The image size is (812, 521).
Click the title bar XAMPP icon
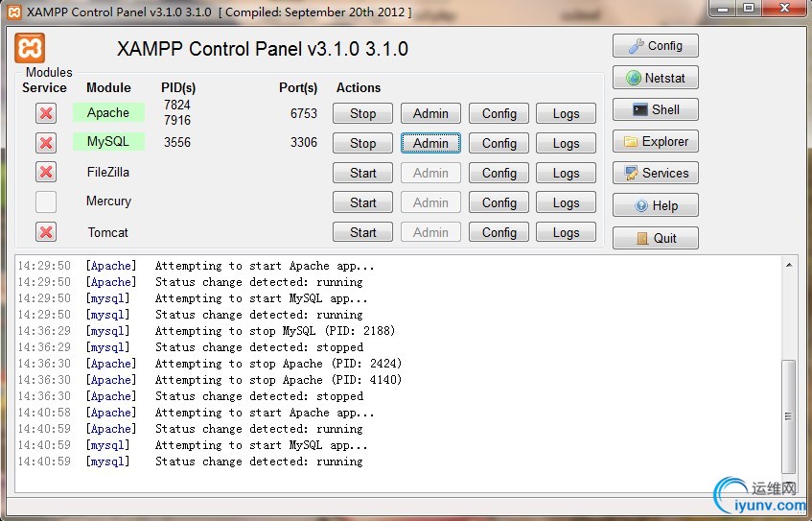14,12
